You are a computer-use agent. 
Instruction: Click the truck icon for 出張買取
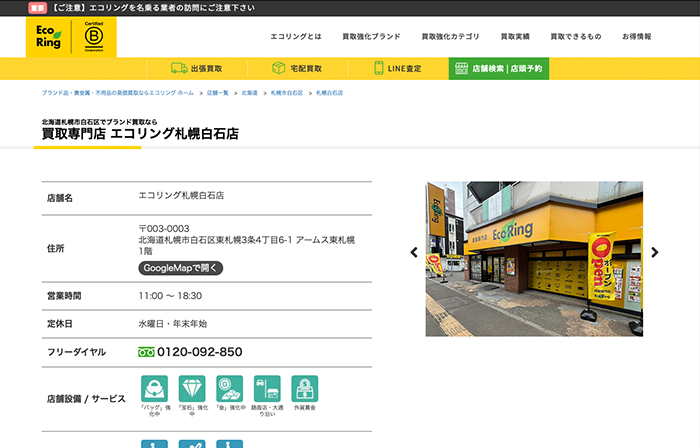179,68
